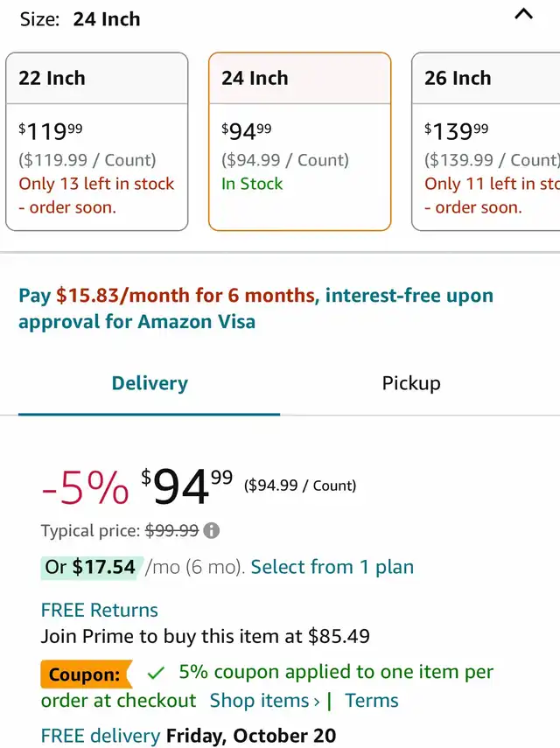The image size is (560, 748).
Task: Select the 22 Inch size option
Action: click(x=97, y=142)
